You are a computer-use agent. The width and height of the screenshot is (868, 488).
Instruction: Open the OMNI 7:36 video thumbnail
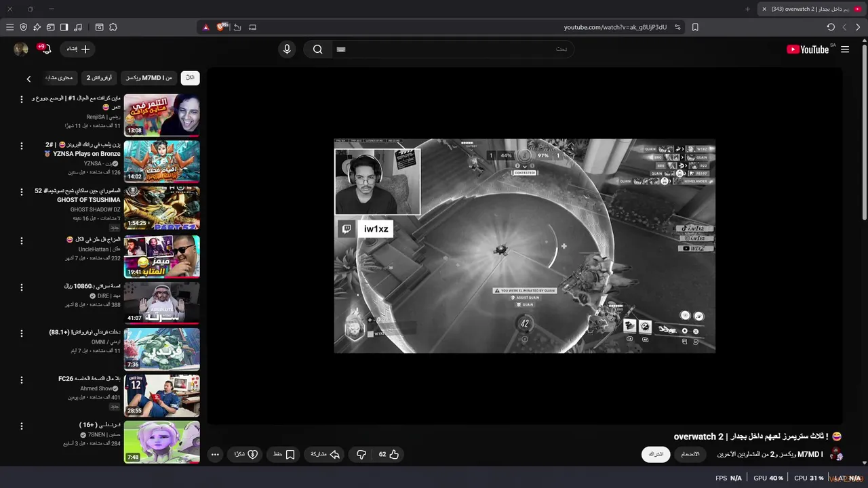161,349
